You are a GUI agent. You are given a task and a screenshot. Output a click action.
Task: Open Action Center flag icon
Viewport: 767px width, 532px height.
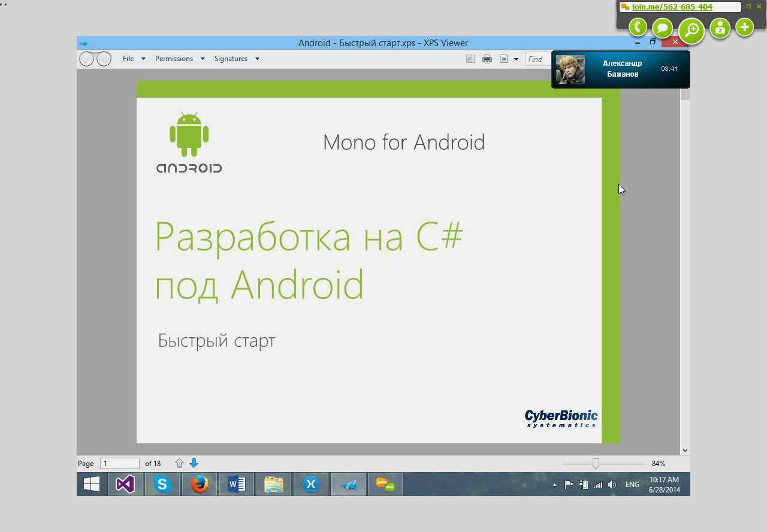[x=569, y=485]
